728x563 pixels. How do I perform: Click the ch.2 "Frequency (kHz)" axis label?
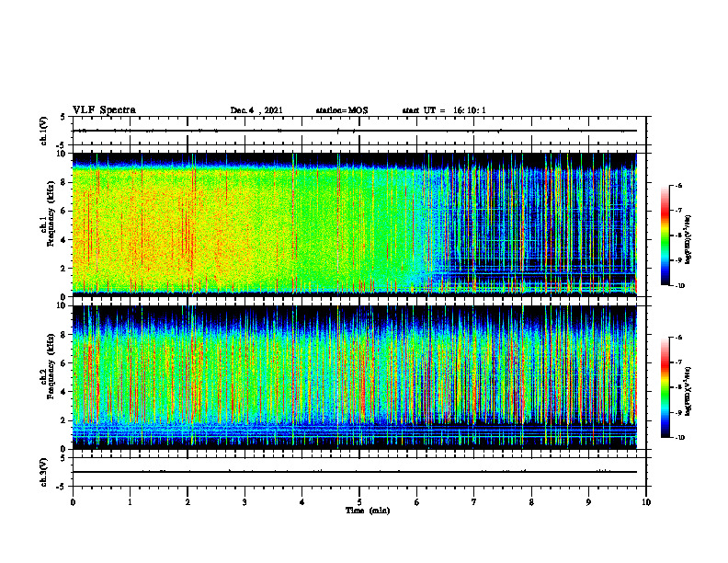[51, 366]
